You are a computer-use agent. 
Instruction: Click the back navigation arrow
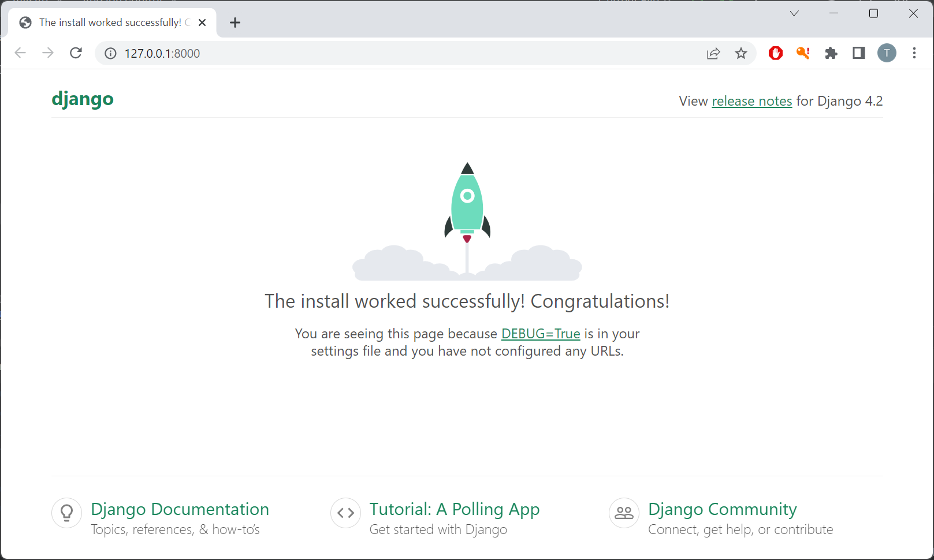pyautogui.click(x=20, y=53)
